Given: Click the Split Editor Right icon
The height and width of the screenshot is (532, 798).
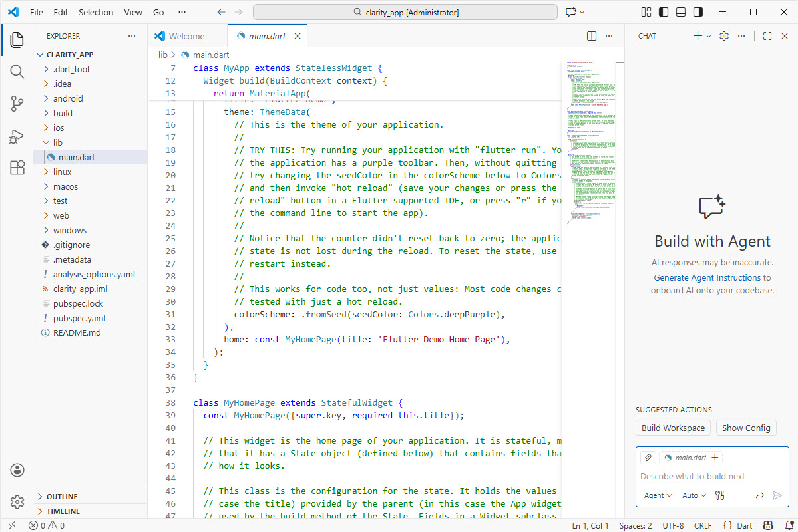Looking at the screenshot, I should (592, 36).
